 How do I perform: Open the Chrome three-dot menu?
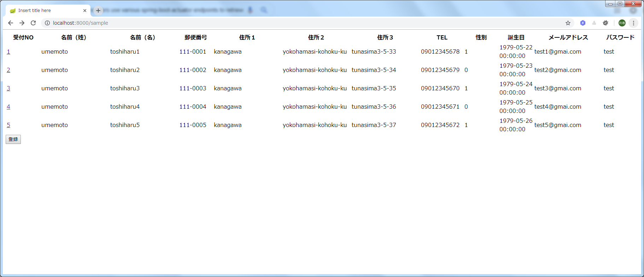click(633, 23)
